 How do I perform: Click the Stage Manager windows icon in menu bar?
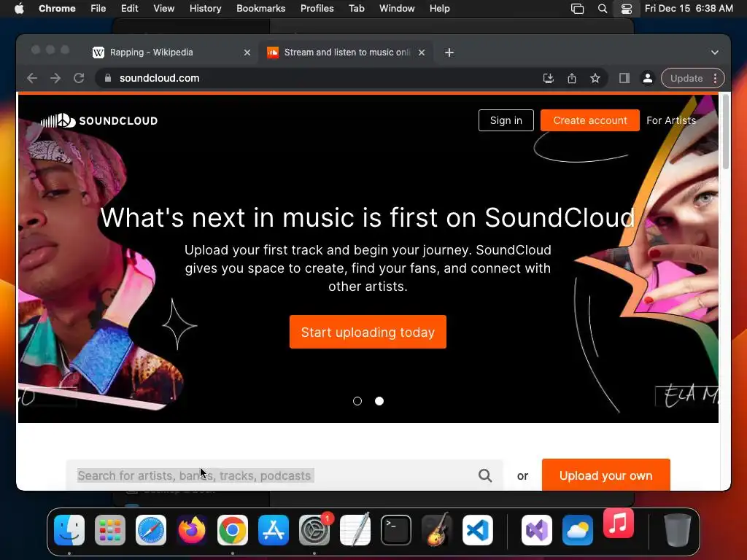578,9
